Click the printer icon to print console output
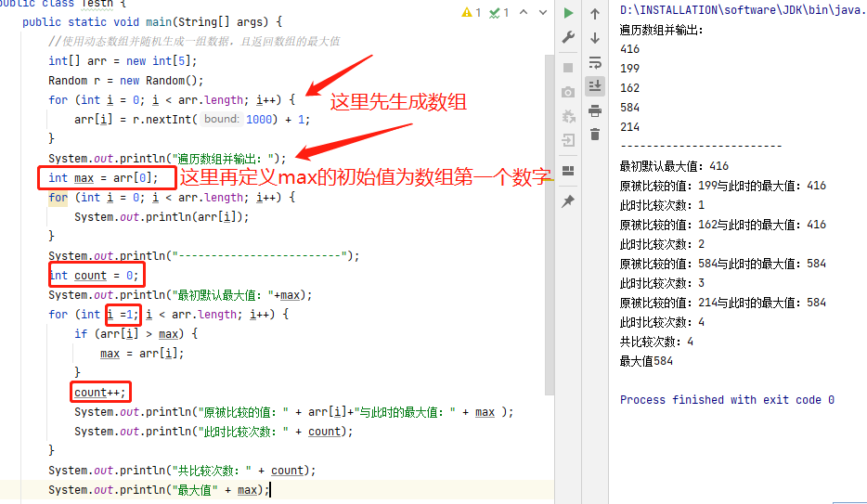Viewport: 867px width, 504px height. [x=595, y=111]
